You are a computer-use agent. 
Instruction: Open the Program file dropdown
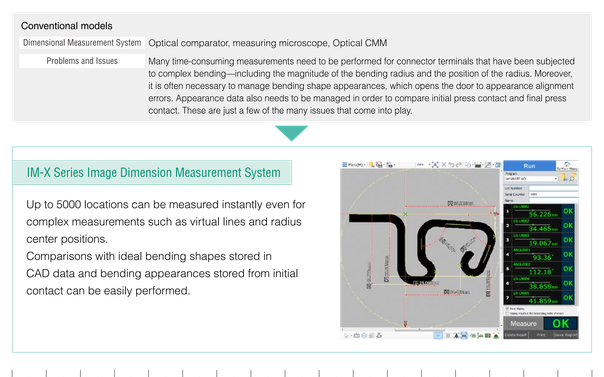[531, 178]
